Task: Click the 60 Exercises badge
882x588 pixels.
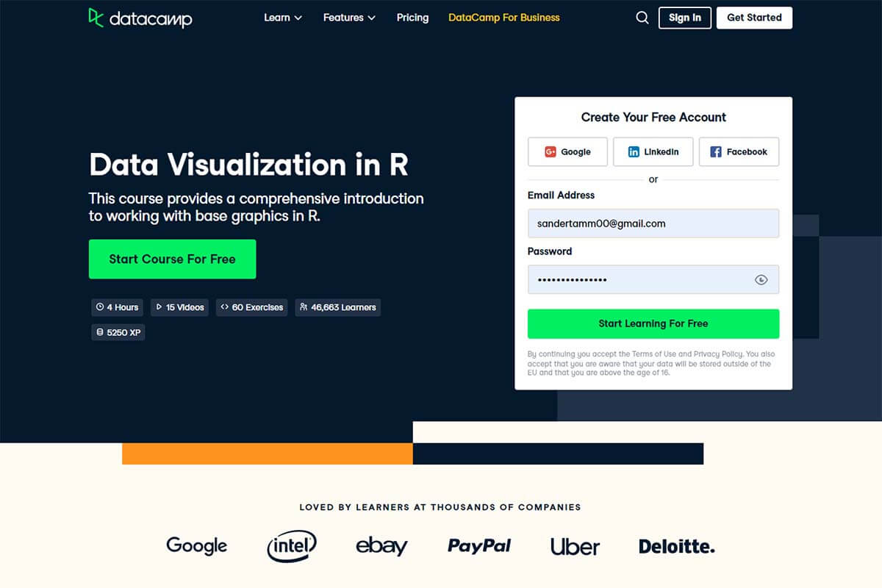Action: (252, 307)
